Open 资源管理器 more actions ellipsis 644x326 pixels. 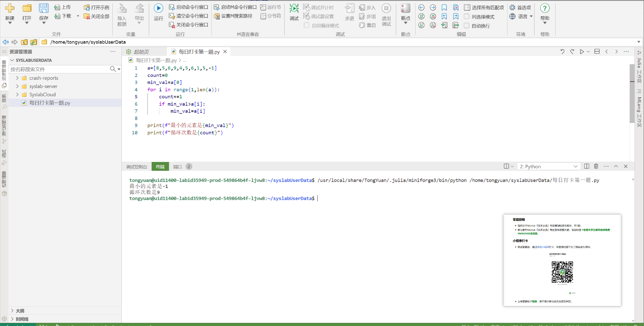point(113,52)
